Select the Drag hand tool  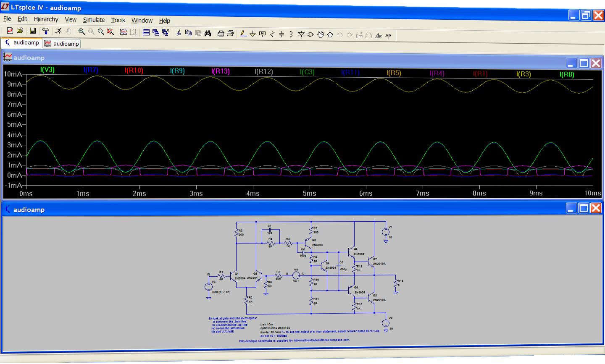[330, 35]
